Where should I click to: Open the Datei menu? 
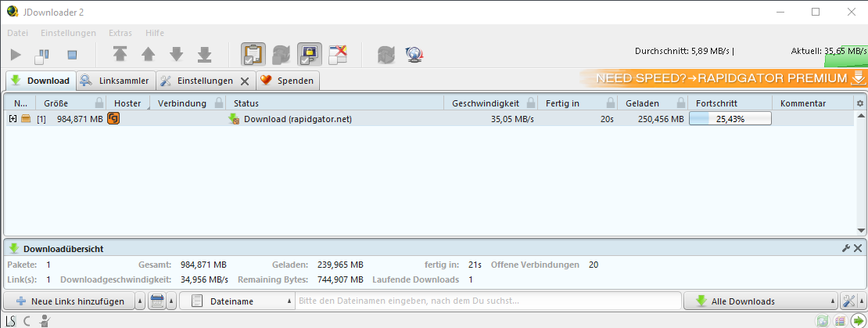[17, 33]
